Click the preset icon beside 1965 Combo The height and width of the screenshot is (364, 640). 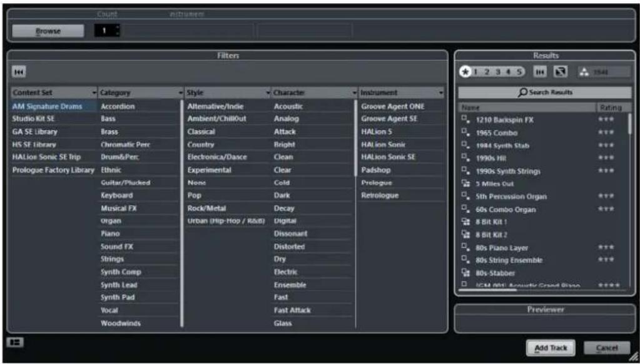click(465, 132)
